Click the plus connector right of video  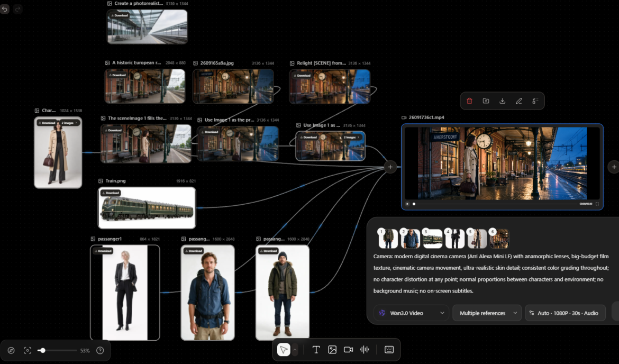tap(614, 167)
